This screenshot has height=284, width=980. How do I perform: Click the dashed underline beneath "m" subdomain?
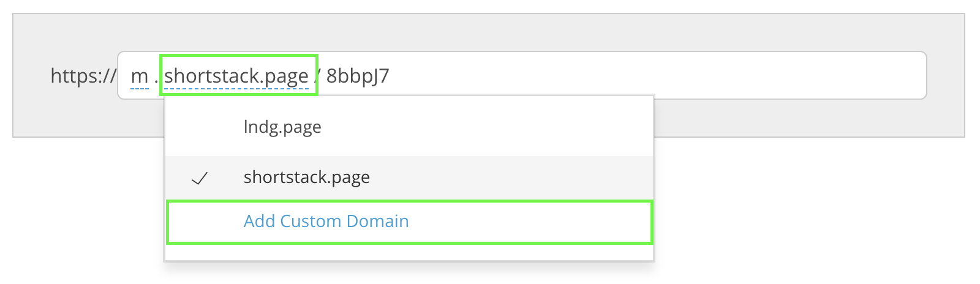coord(140,89)
